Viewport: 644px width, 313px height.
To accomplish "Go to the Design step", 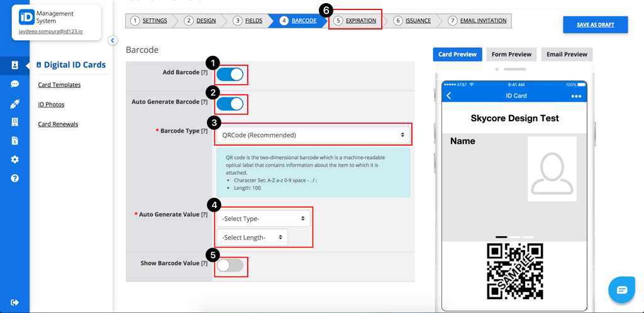I will 201,21.
